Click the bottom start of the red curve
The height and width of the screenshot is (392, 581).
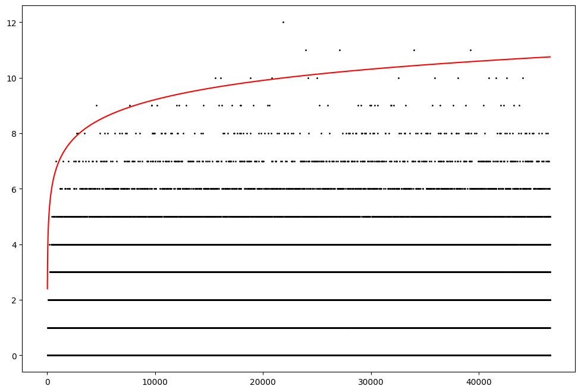48,288
